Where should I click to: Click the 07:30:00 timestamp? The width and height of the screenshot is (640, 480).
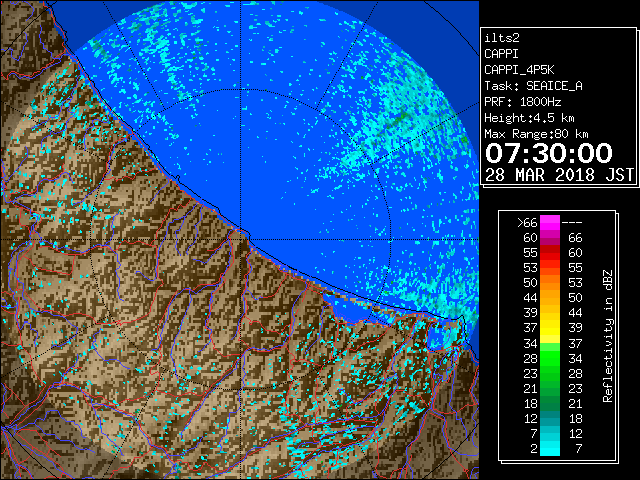coord(549,153)
